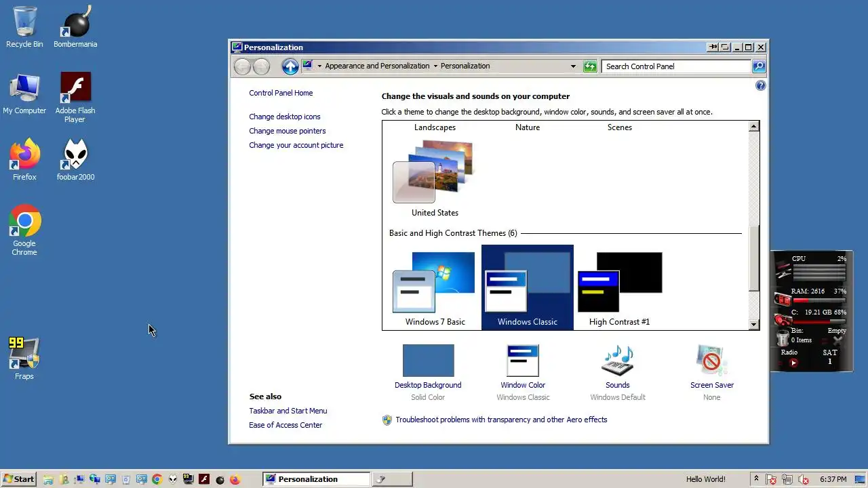
Task: Click Change desktop icons link
Action: [x=285, y=117]
